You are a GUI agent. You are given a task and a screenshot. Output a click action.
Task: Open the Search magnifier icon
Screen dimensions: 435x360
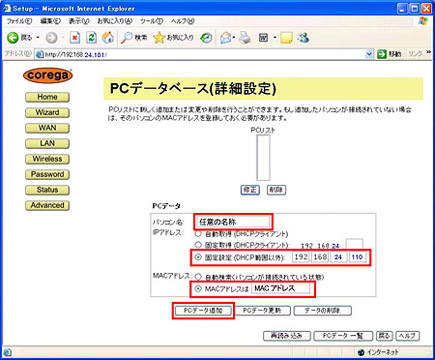point(127,38)
